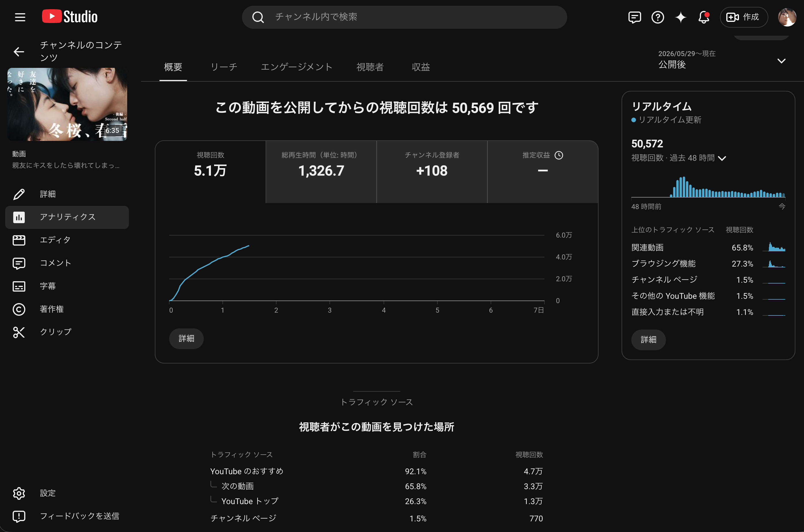Click the video thumbnail preview
804x532 pixels.
[x=67, y=104]
